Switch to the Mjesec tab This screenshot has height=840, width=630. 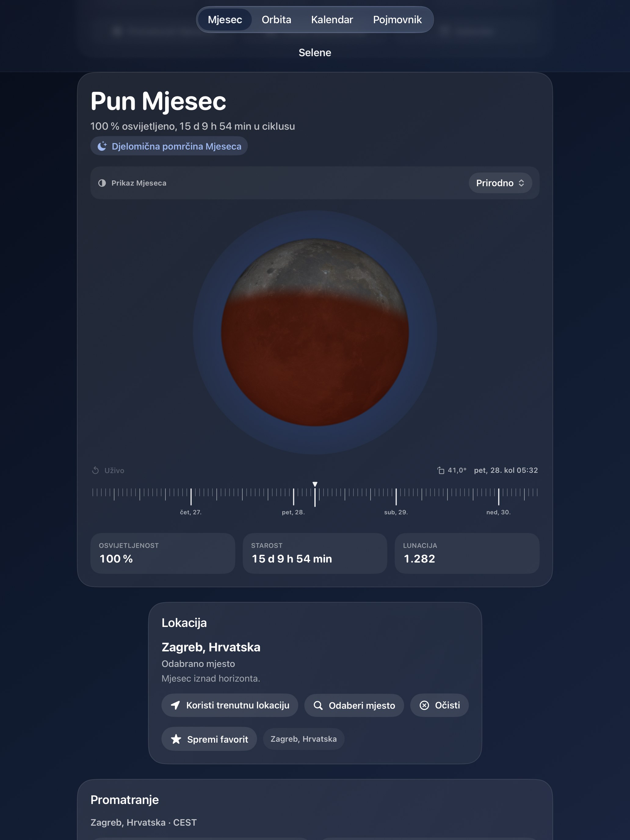[225, 20]
